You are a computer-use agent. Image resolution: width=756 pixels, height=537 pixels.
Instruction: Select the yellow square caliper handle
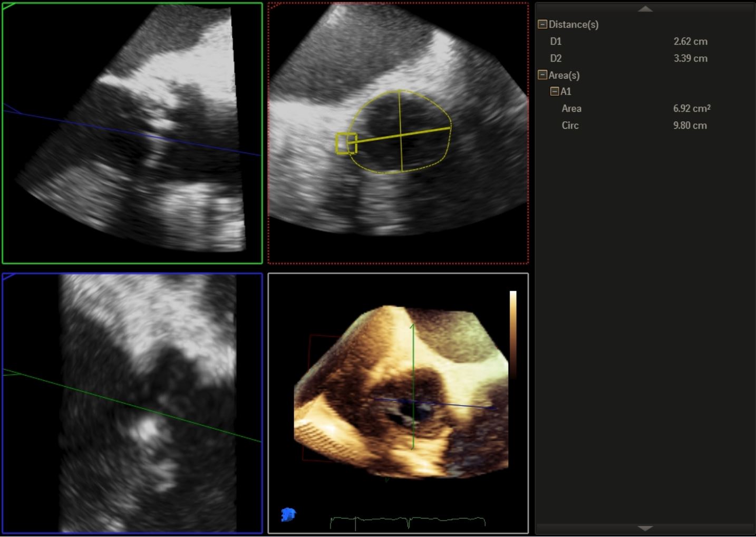click(x=346, y=143)
